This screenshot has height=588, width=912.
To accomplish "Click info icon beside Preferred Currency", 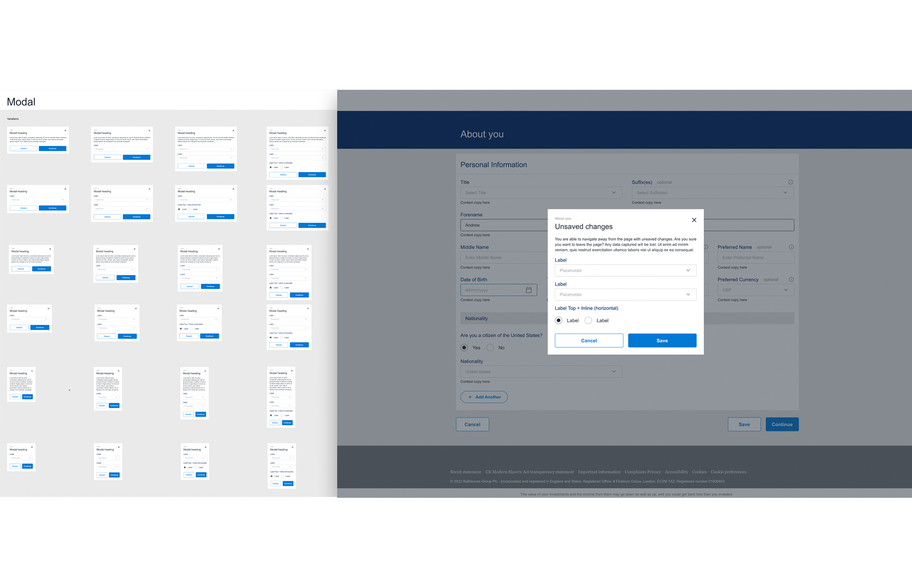I will pyautogui.click(x=791, y=279).
